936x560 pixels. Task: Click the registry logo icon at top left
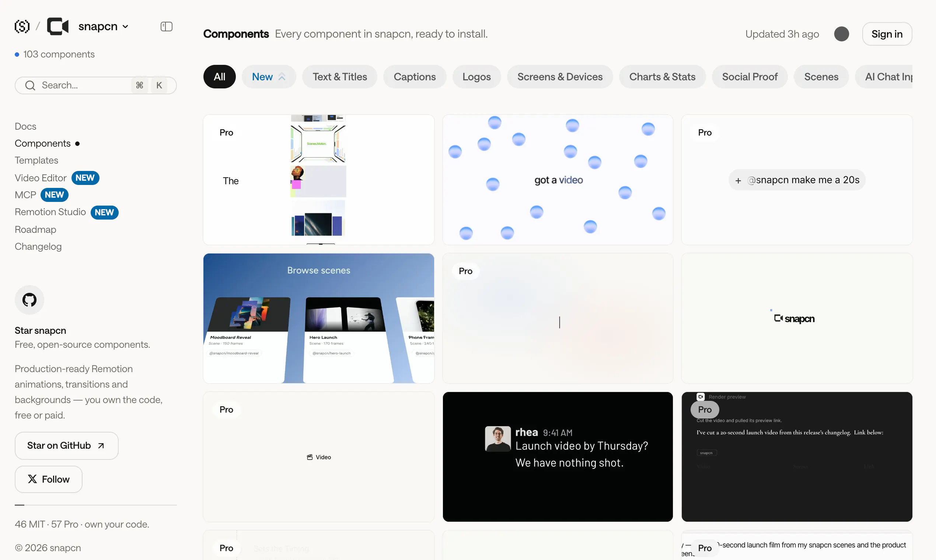pos(22,27)
